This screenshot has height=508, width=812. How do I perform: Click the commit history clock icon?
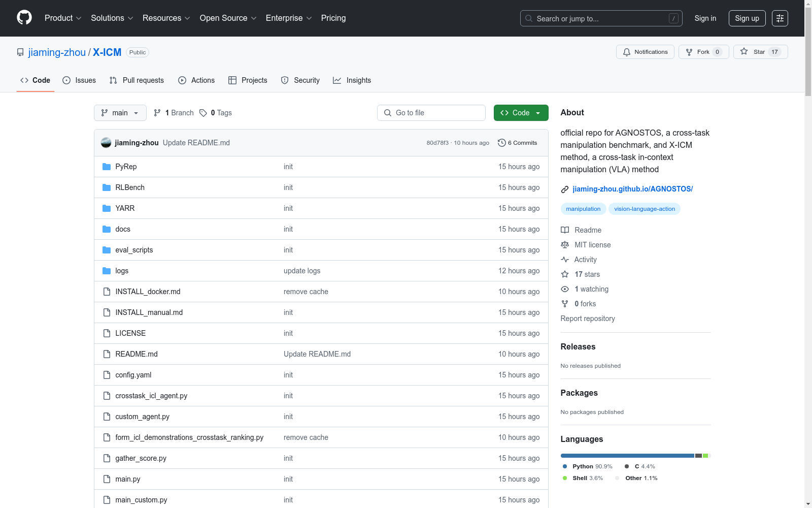tap(502, 143)
